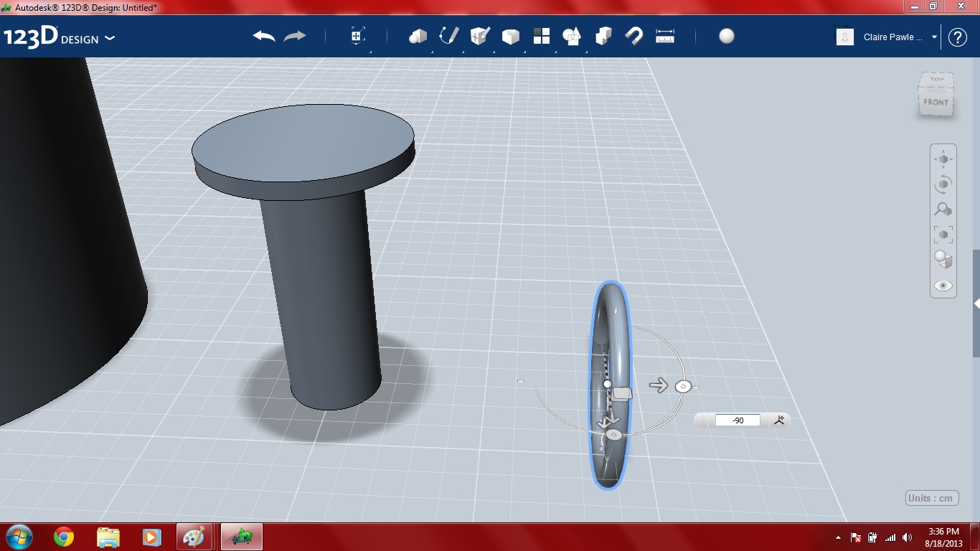The height and width of the screenshot is (551, 980).
Task: Expand the right side panel arrow
Action: 976,303
